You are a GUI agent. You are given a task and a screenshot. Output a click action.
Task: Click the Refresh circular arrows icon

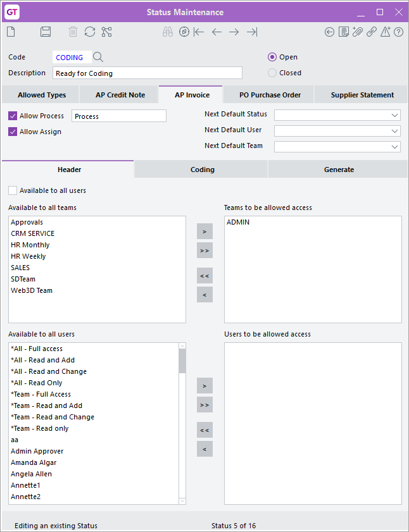click(90, 32)
